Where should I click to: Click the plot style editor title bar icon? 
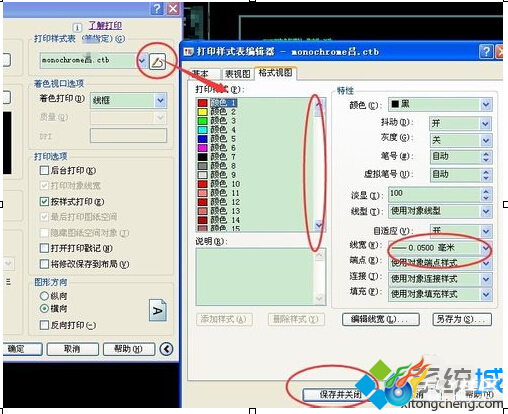tap(189, 52)
